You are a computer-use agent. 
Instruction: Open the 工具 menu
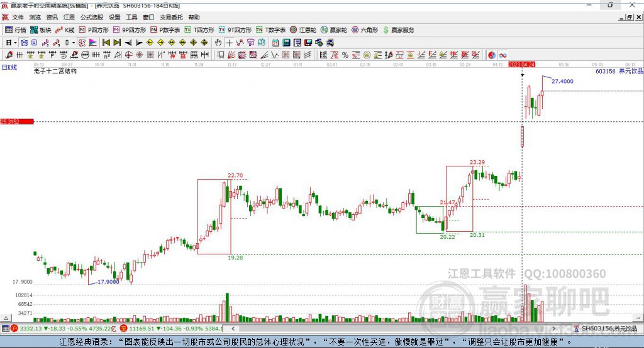click(x=131, y=17)
